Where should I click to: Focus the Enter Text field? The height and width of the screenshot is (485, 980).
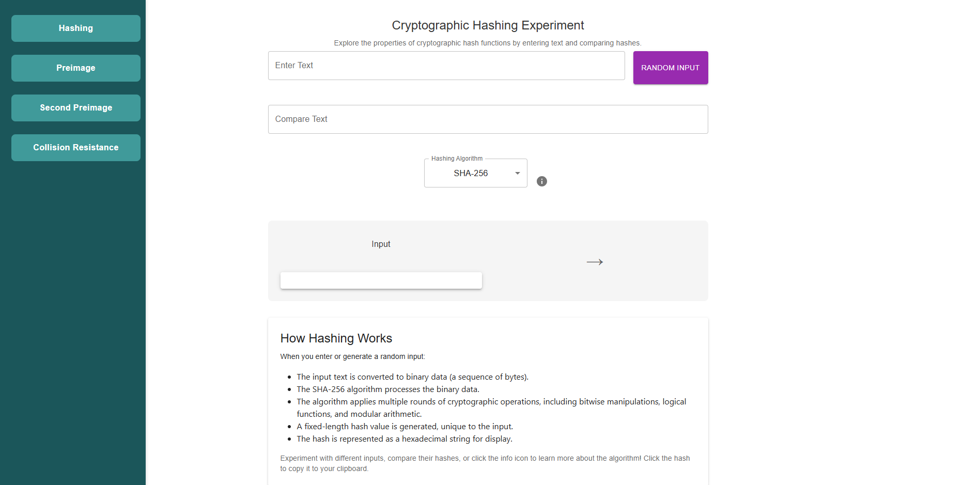click(446, 66)
